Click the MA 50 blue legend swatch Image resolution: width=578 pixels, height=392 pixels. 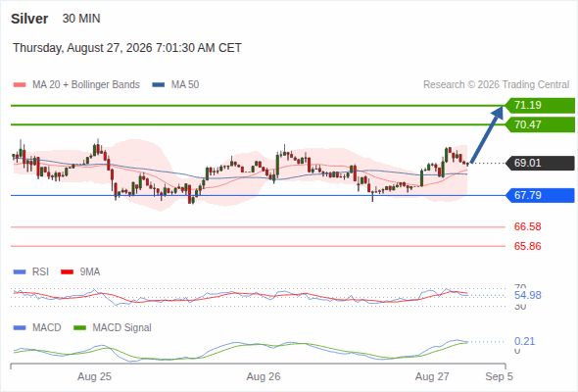point(159,85)
